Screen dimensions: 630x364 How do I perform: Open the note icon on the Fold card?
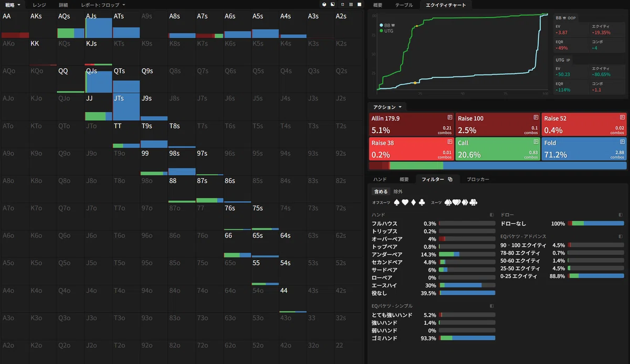tap(623, 142)
